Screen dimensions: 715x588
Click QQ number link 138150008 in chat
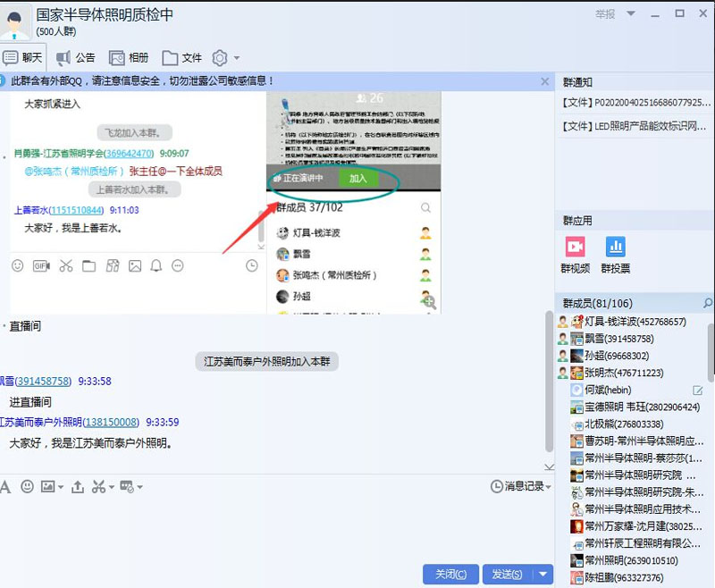point(111,422)
